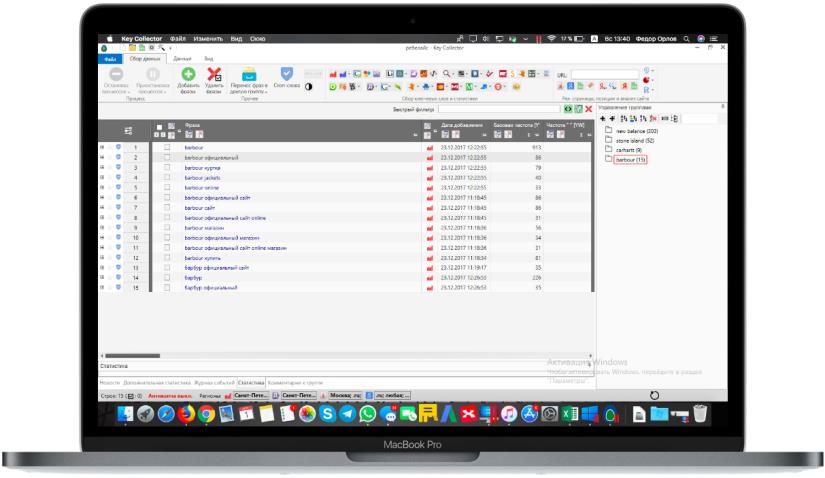Tick checkbox for row 'barbour магазин'
Screen dimensions: 825x478
(167, 227)
